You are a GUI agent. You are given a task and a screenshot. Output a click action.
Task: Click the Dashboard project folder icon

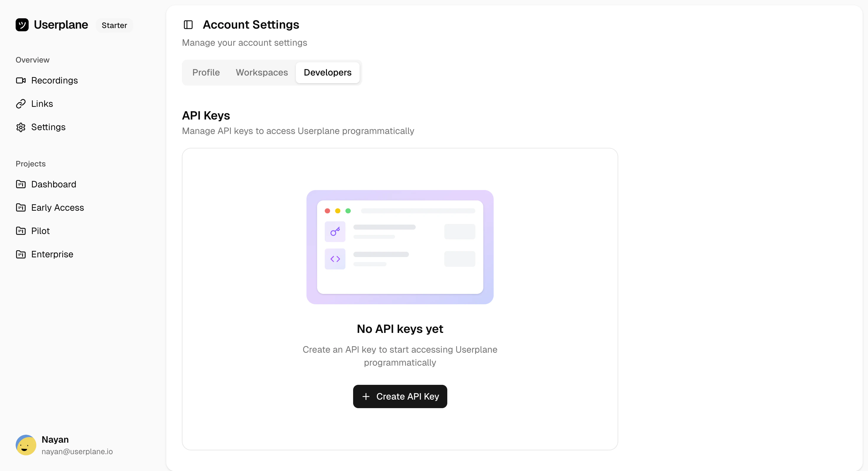(21, 184)
